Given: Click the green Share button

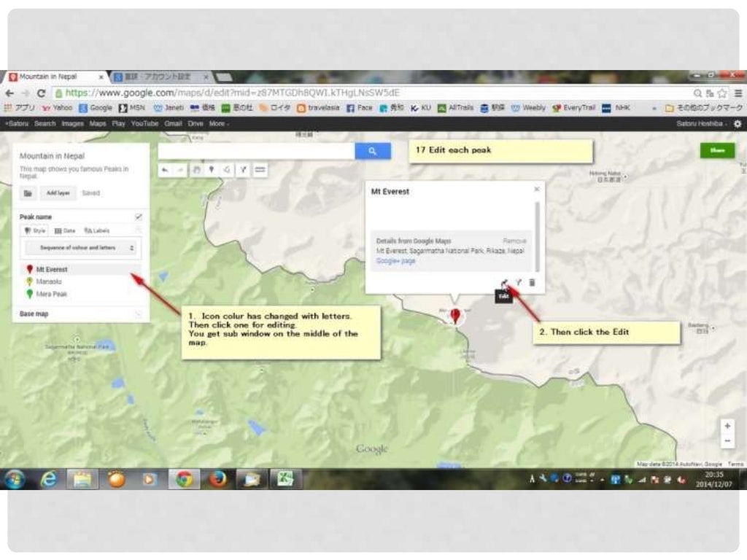Looking at the screenshot, I should (x=717, y=150).
